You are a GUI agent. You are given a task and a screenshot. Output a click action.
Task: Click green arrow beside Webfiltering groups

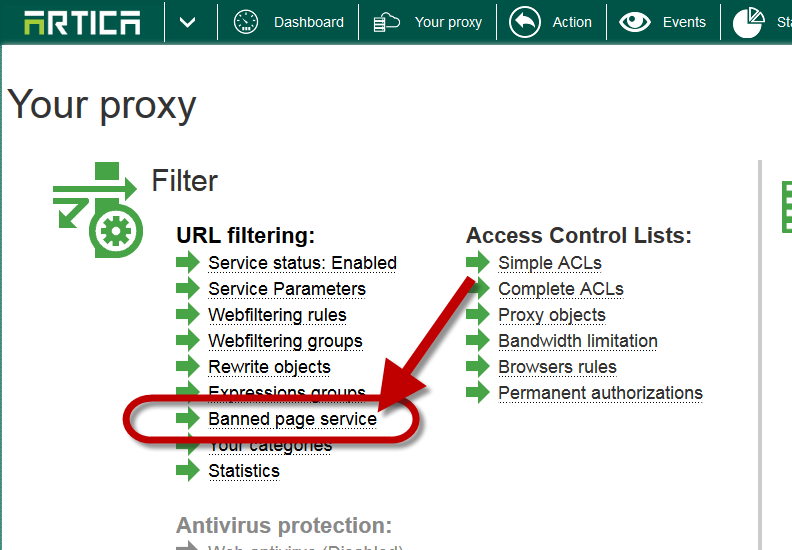pyautogui.click(x=188, y=340)
